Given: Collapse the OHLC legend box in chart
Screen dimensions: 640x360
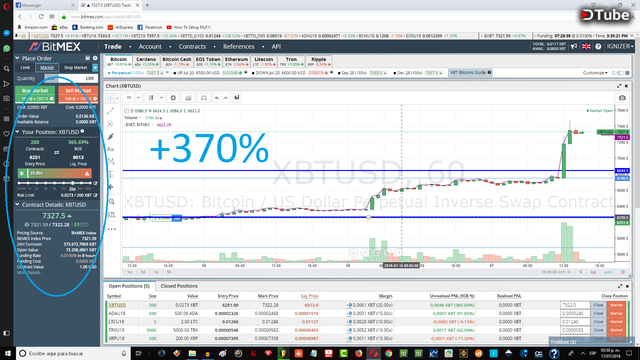Looking at the screenshot, I should coord(127,111).
